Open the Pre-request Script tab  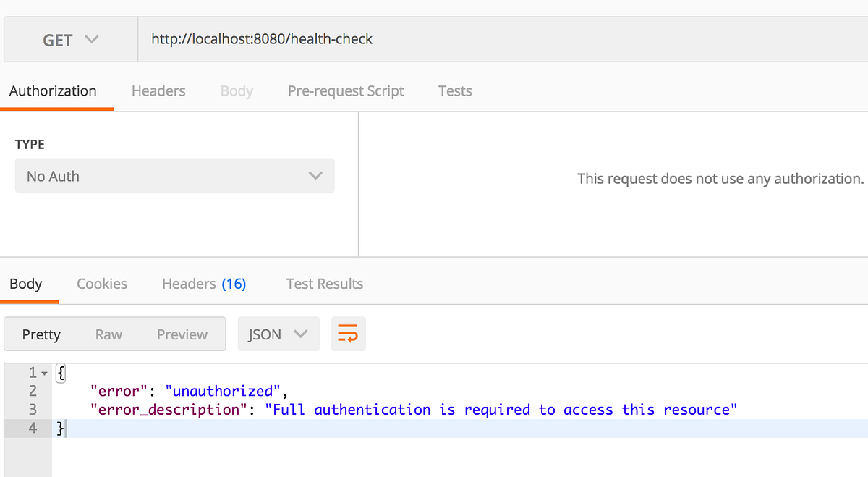tap(346, 91)
